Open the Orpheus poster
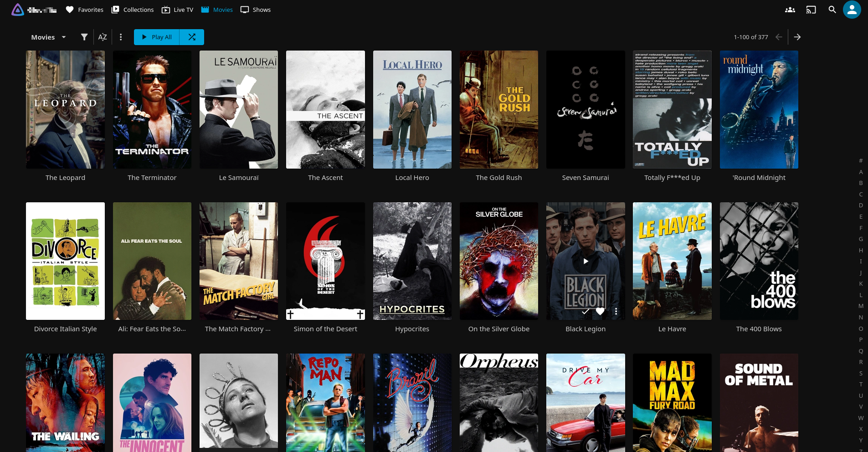The image size is (868, 452). click(x=499, y=403)
